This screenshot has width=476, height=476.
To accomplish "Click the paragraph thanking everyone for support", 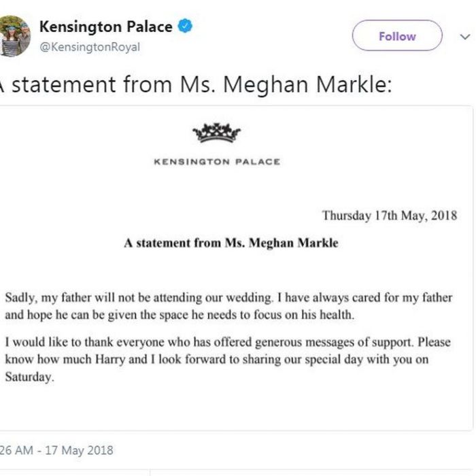I will click(228, 360).
